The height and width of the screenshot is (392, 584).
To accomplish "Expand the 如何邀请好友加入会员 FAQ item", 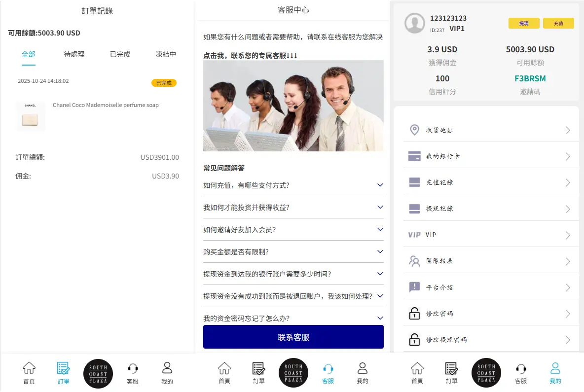I will coord(380,229).
